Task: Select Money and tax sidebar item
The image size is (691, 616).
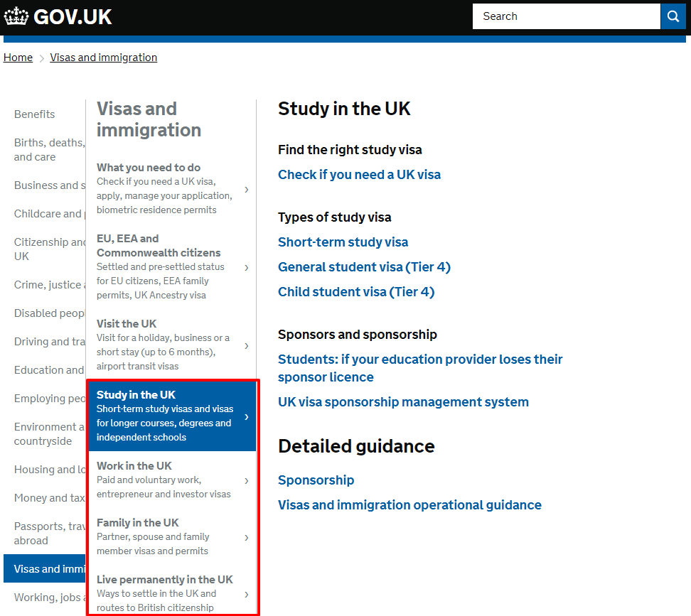Action: click(49, 498)
